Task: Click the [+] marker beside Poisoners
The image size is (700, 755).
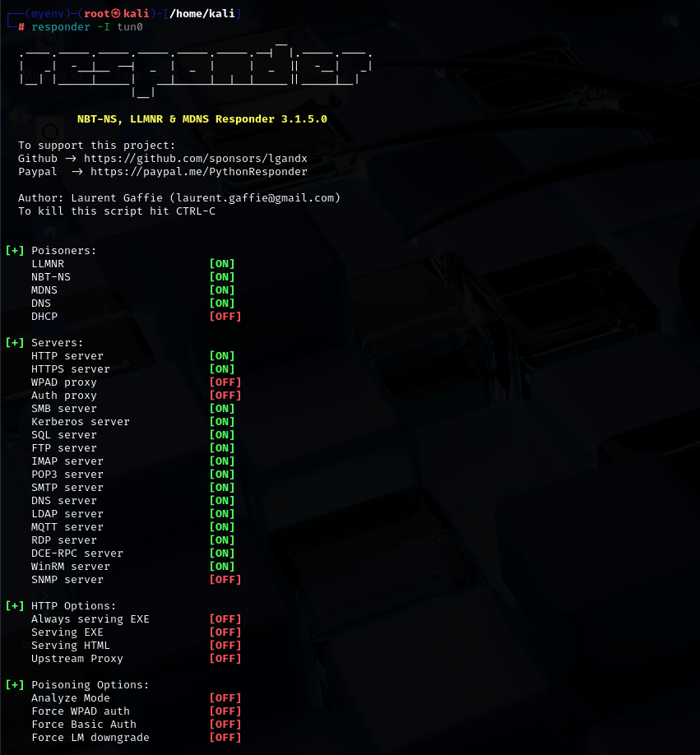Action: pos(15,251)
